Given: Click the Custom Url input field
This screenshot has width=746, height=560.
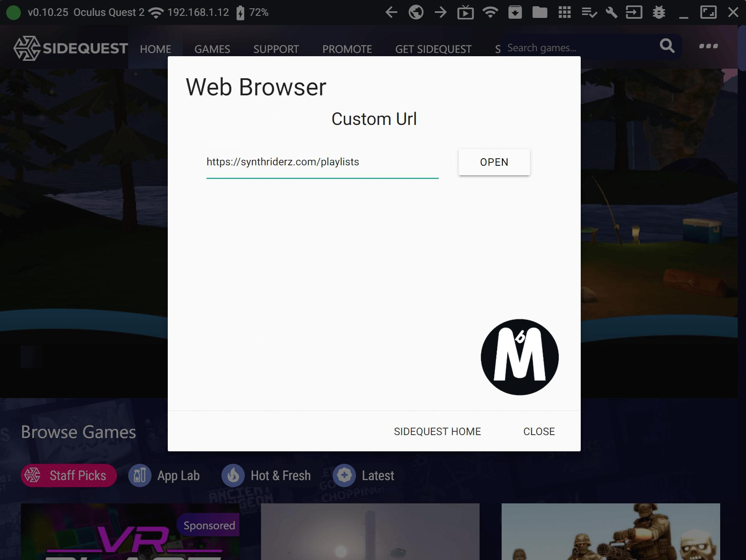Looking at the screenshot, I should [x=323, y=162].
